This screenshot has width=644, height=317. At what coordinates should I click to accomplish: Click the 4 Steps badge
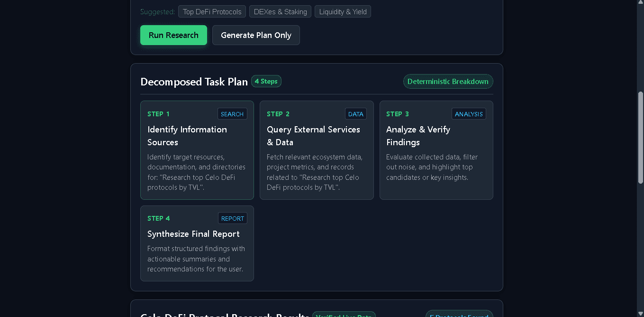coord(266,81)
